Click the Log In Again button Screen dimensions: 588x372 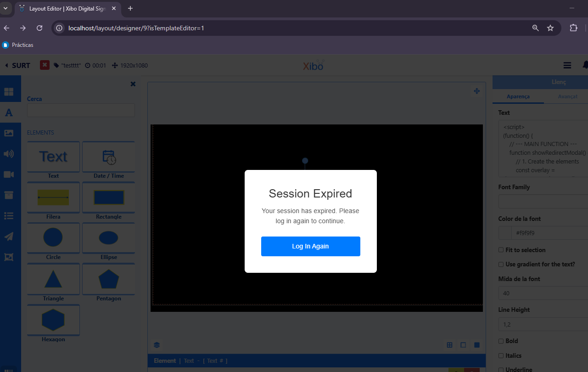tap(310, 246)
